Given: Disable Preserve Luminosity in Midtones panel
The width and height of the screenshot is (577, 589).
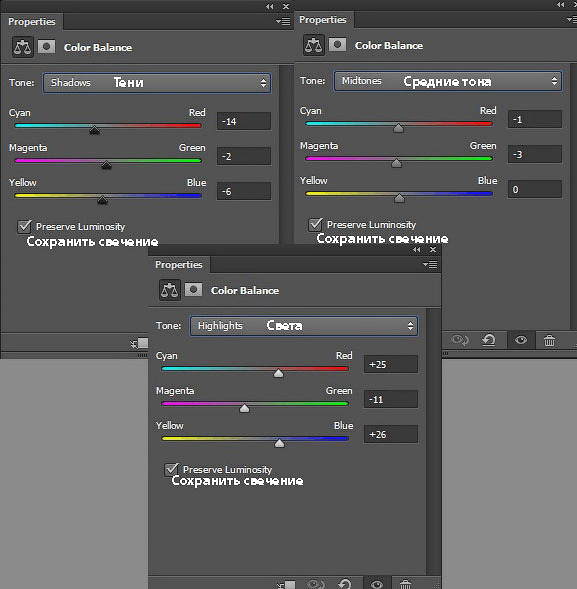Looking at the screenshot, I should 315,224.
